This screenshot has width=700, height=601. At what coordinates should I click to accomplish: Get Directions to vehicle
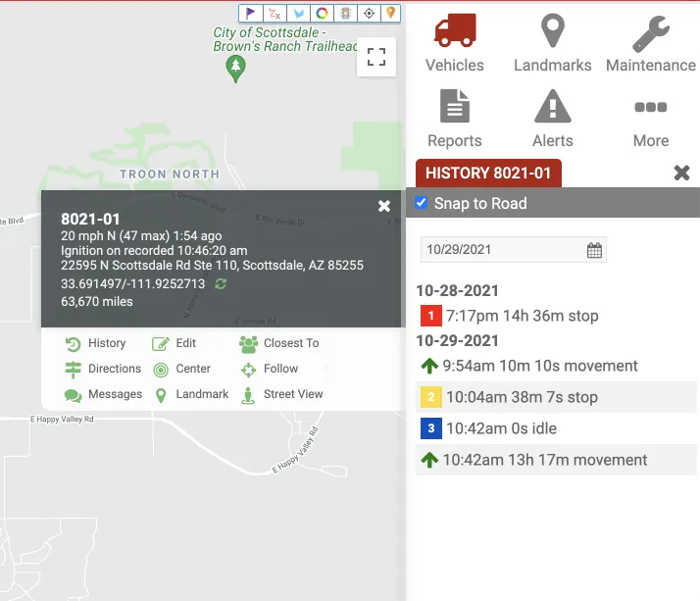103,369
